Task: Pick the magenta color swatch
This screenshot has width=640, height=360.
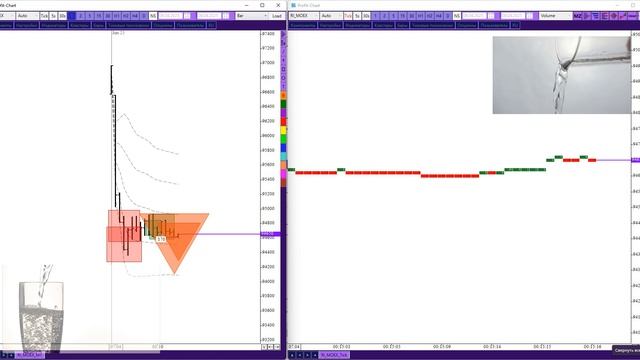Action: click(283, 174)
